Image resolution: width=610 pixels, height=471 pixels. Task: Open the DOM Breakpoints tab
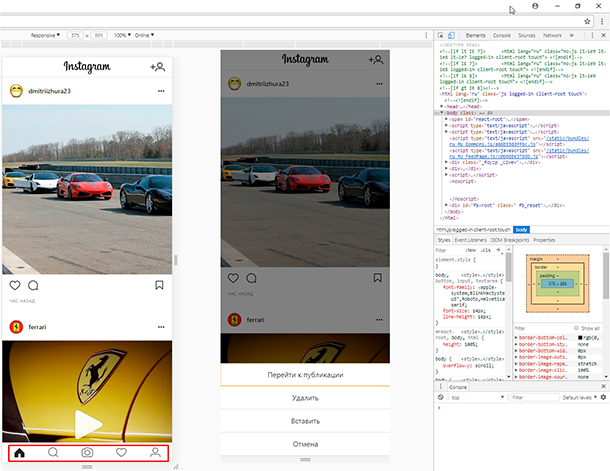[x=510, y=240]
